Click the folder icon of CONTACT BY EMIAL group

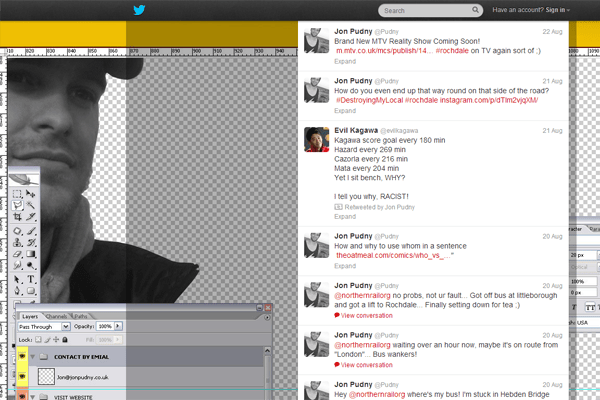point(44,357)
